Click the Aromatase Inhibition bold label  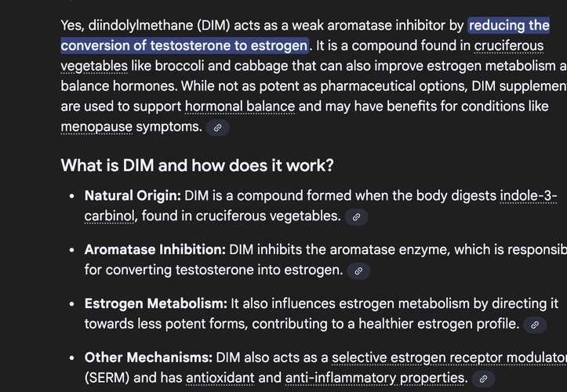point(154,249)
